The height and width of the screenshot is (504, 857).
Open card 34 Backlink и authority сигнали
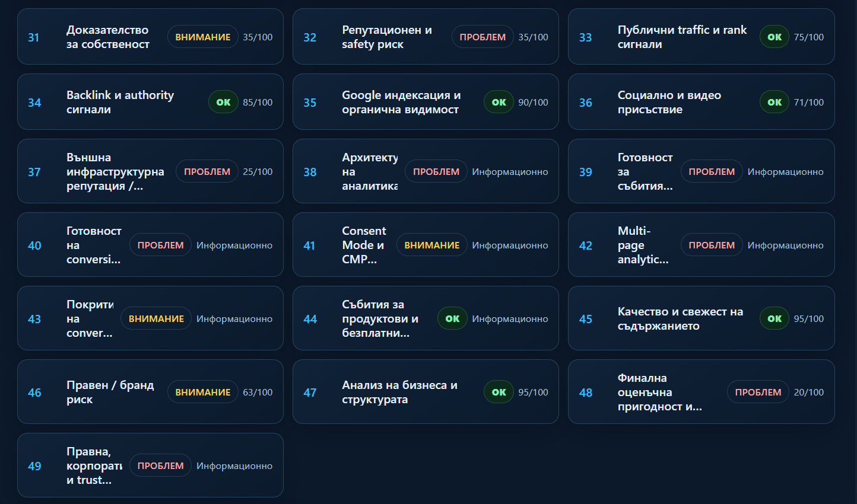point(150,102)
